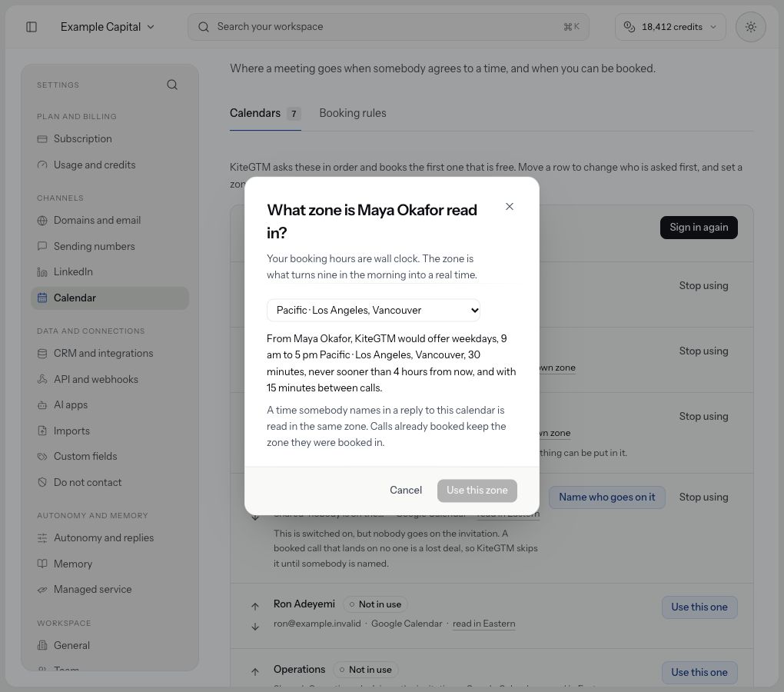Move Operations up with the arrow

coord(255,672)
